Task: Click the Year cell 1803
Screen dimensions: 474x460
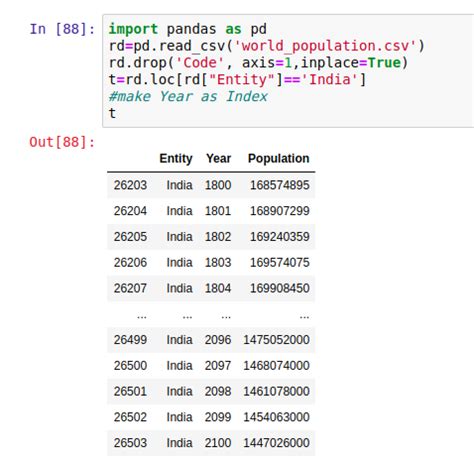Action: coord(218,262)
